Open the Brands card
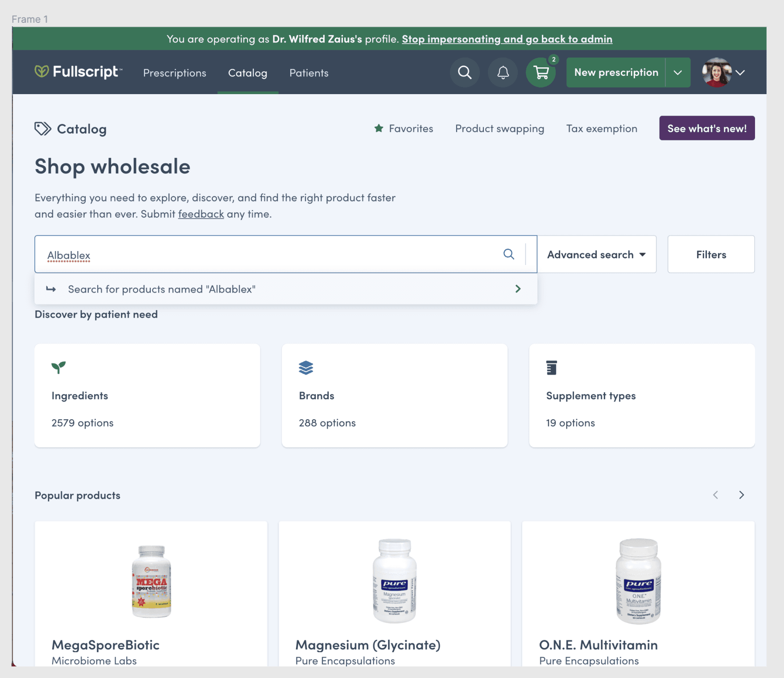This screenshot has width=784, height=678. [x=394, y=395]
